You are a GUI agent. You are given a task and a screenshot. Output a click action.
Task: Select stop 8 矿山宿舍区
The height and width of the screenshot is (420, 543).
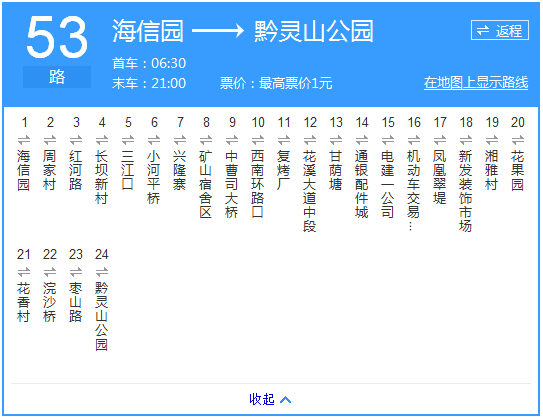pyautogui.click(x=205, y=184)
